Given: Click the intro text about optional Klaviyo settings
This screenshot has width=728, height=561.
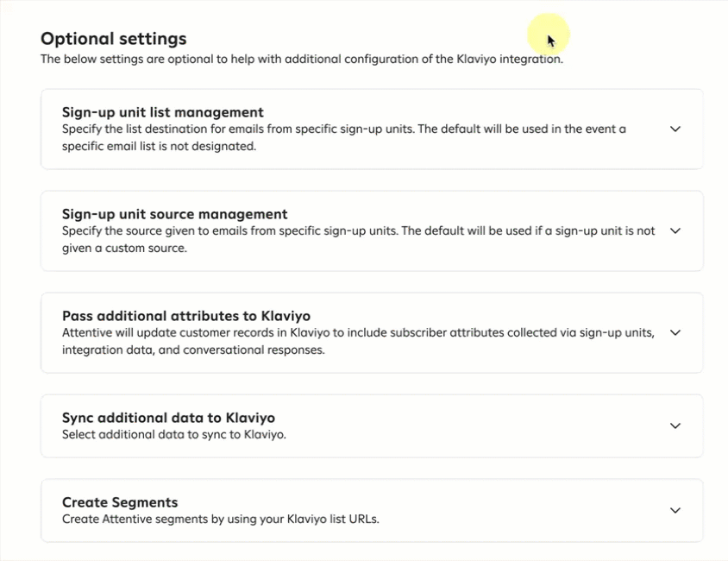Looking at the screenshot, I should point(301,60).
